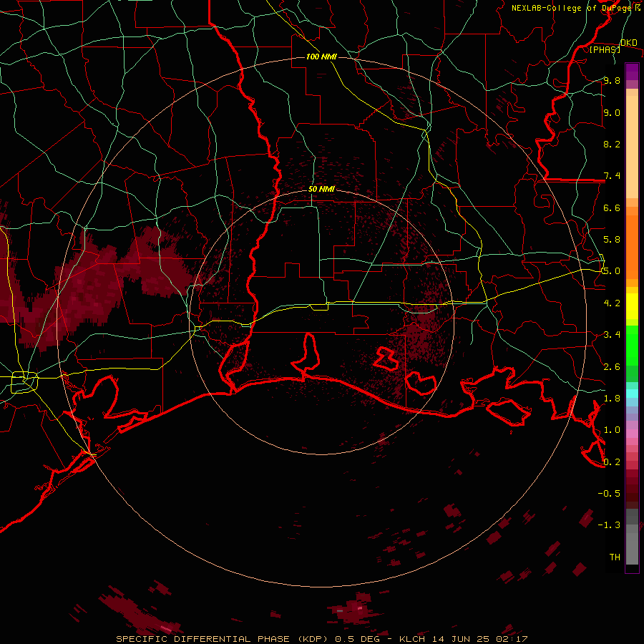Click the -0.5 legend value
This screenshot has width=644, height=644.
[609, 494]
